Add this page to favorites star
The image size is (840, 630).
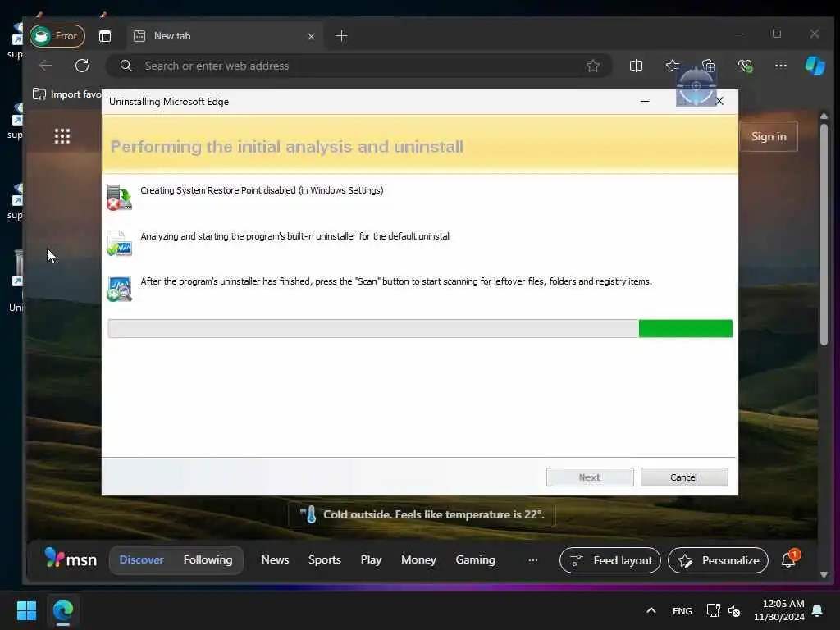click(x=593, y=66)
